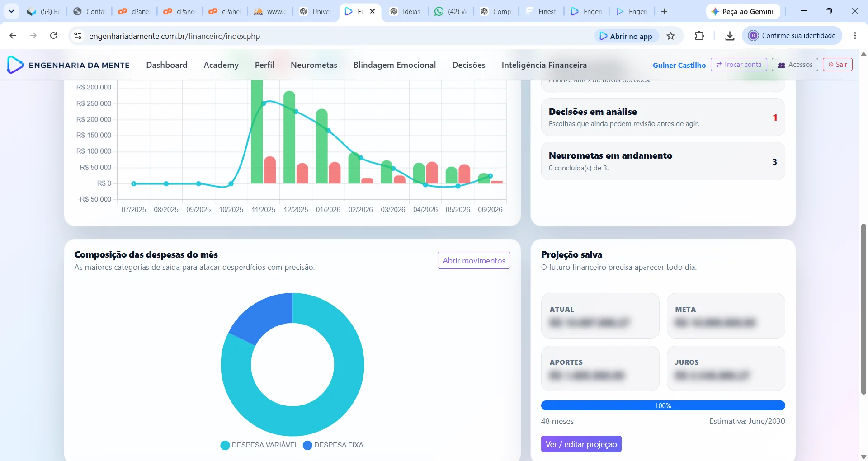
Task: Click the Guiner Castilho user name
Action: pyautogui.click(x=679, y=65)
